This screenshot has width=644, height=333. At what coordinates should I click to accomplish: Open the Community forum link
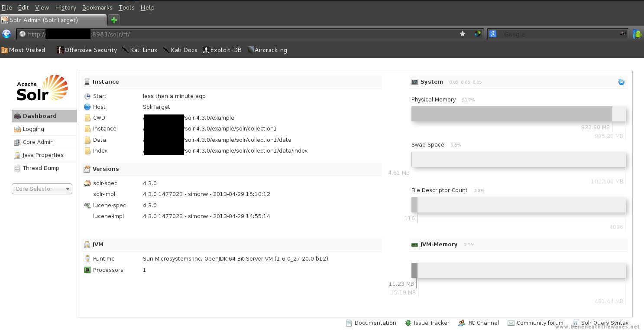(536, 323)
